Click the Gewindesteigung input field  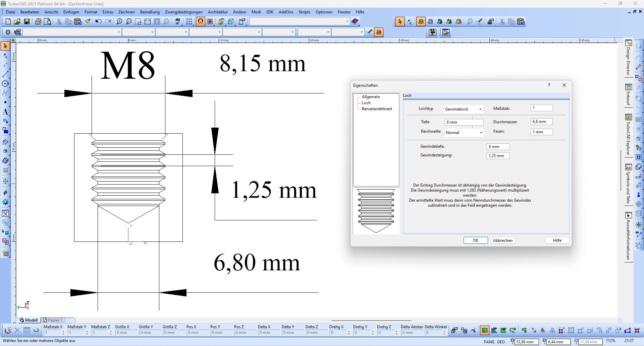(498, 156)
